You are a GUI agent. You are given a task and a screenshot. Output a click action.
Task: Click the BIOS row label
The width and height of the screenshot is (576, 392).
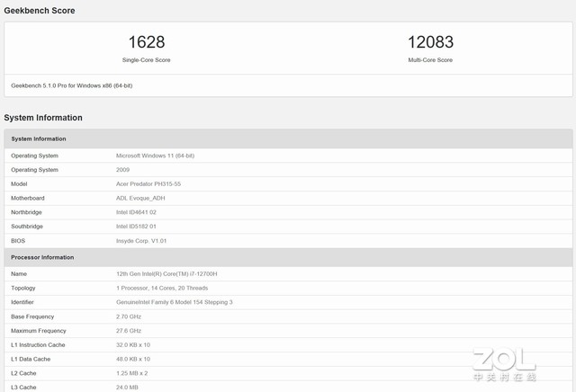coord(18,241)
